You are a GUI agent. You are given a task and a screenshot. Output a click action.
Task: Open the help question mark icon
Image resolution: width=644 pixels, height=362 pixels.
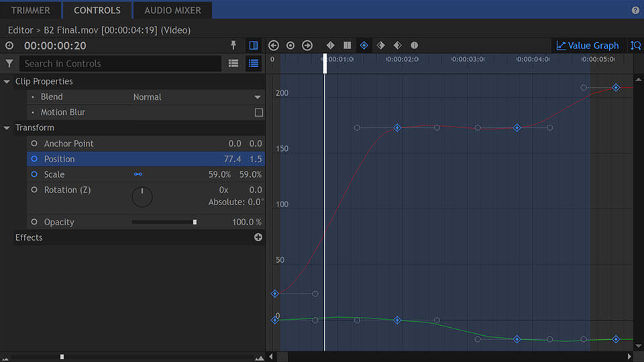point(635,11)
